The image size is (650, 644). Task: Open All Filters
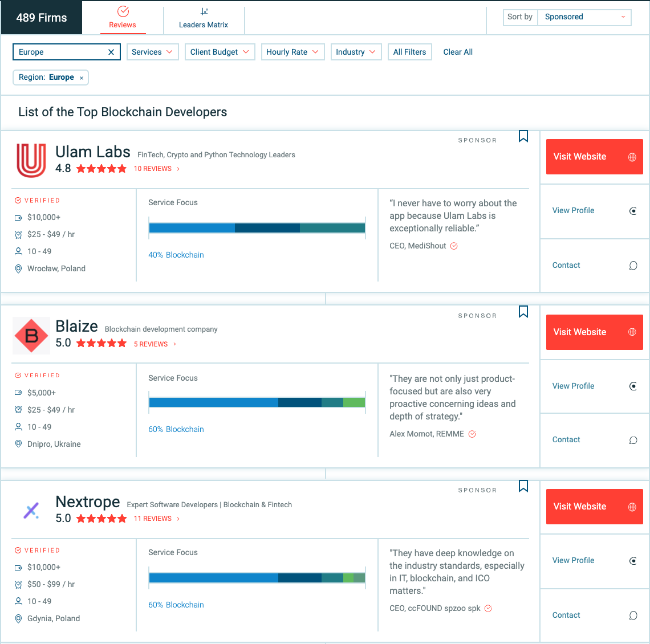[409, 52]
